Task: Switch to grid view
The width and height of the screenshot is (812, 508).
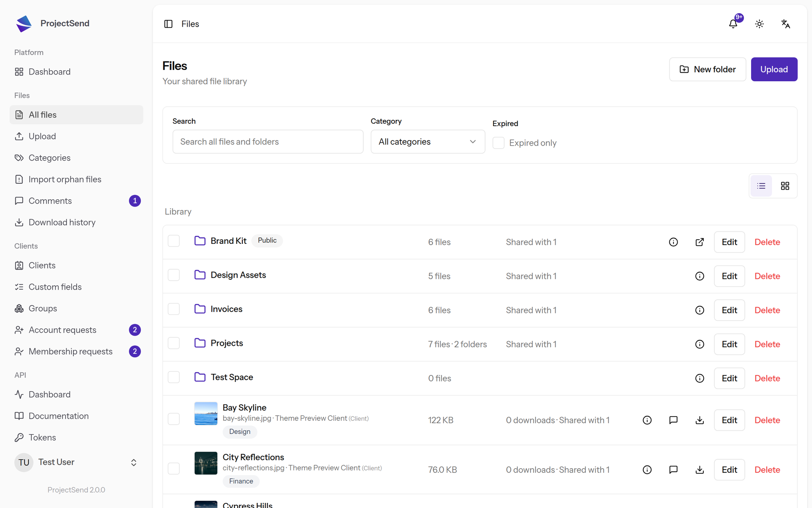Action: [785, 186]
